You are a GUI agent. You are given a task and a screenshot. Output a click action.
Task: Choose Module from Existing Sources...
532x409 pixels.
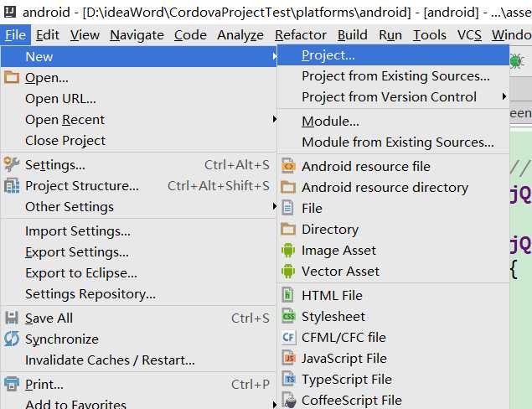point(394,142)
